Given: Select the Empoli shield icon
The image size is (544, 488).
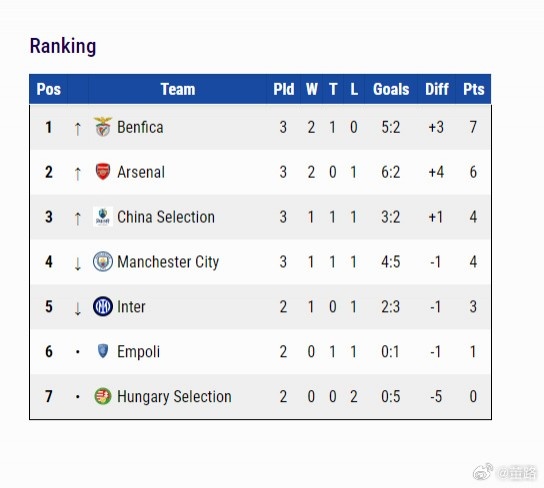Looking at the screenshot, I should click(x=103, y=351).
